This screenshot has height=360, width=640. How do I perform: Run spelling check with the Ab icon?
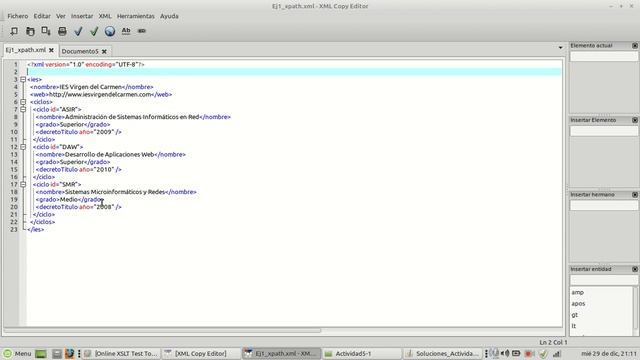pos(126,31)
